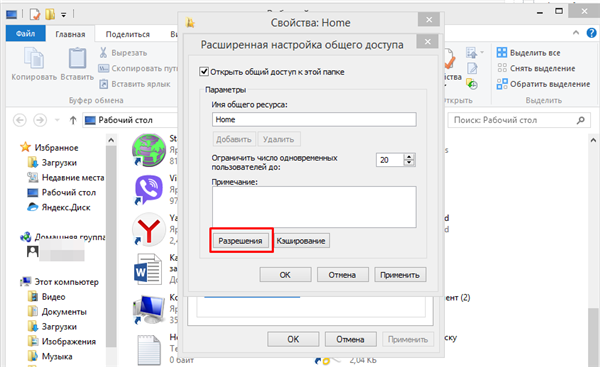Select the green globe browser shortcut icon
600x367 pixels.
149,150
